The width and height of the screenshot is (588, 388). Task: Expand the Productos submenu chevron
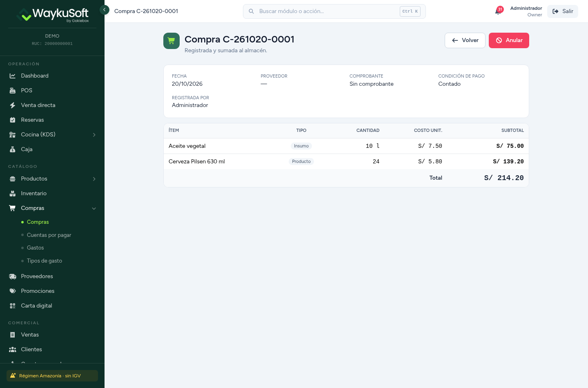tap(94, 179)
